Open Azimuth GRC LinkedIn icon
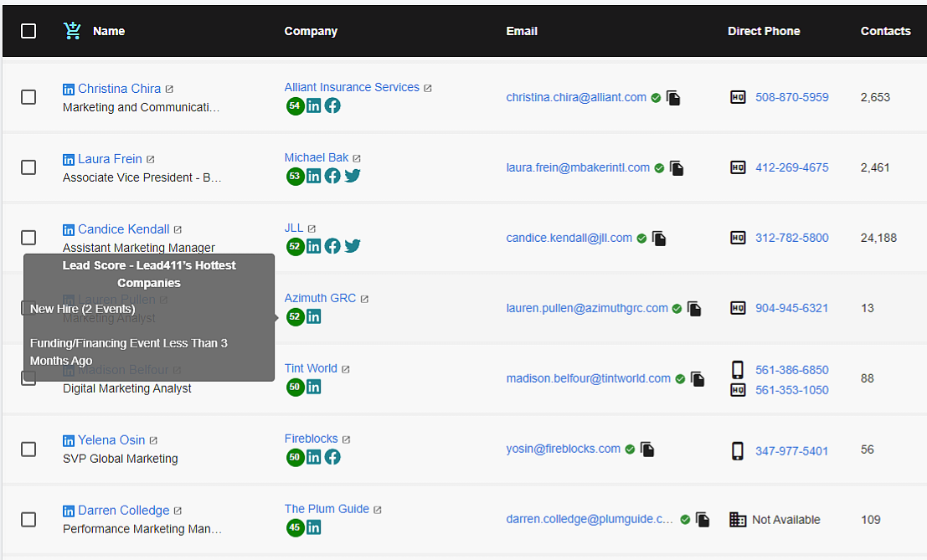927x560 pixels. (314, 316)
